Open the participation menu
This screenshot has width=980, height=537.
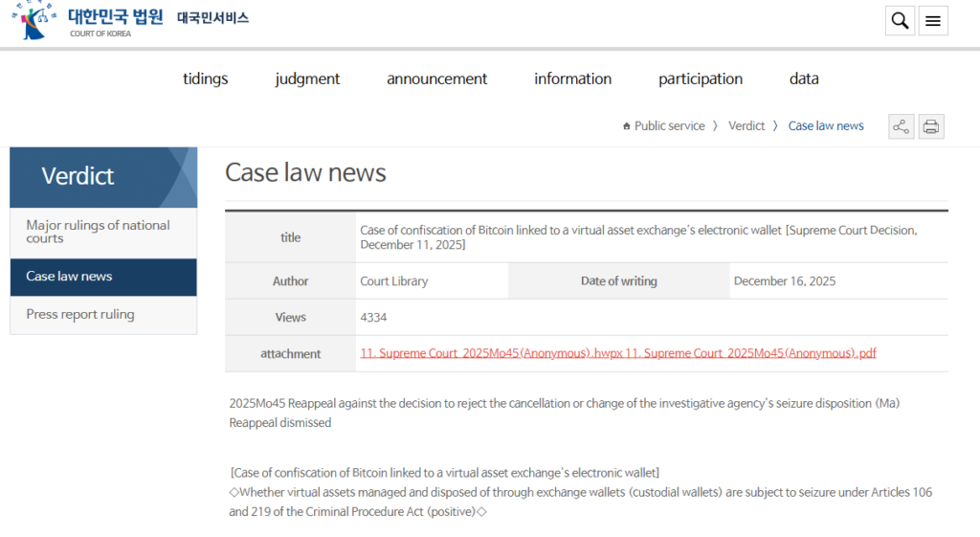[x=700, y=78]
